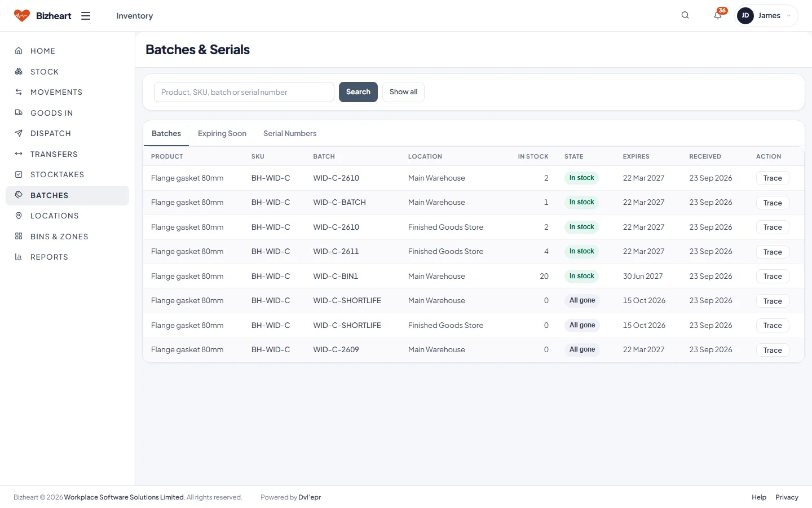Select the Batches tab
Screen dimensions: 812x508
[x=166, y=134]
